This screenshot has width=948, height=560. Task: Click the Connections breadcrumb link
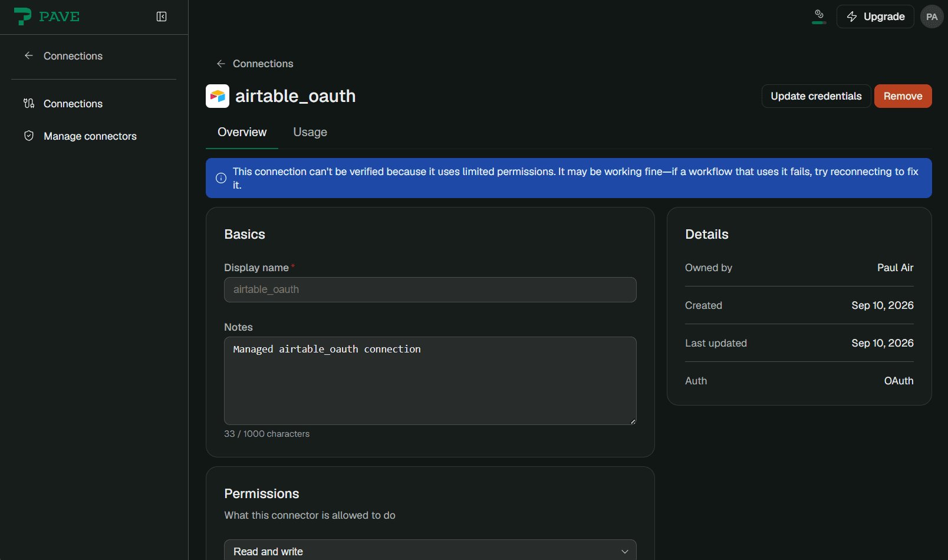point(263,64)
